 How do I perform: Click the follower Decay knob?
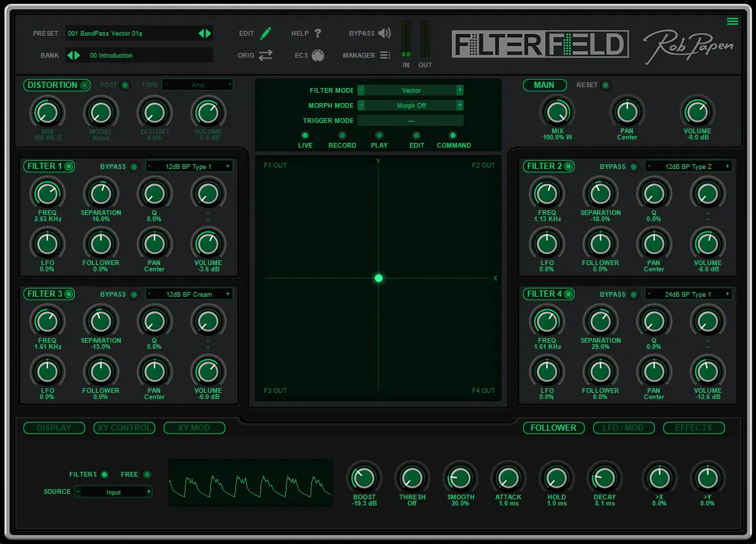tap(604, 478)
